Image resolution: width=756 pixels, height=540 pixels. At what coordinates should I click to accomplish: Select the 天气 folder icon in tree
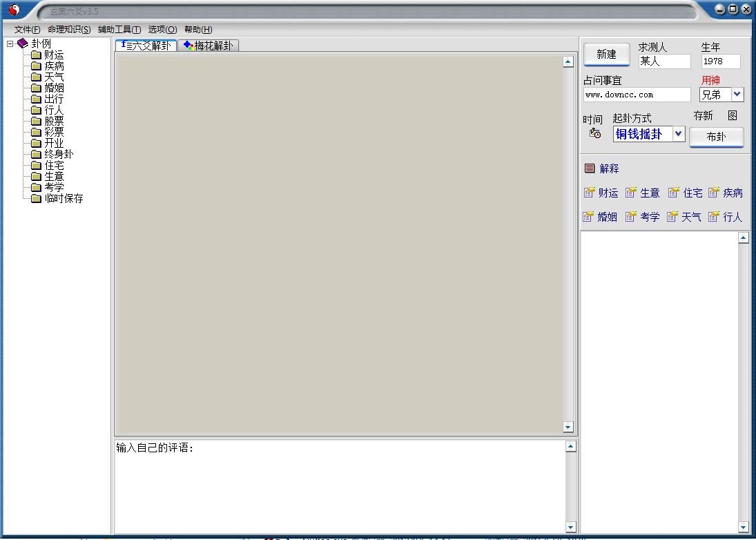[x=36, y=77]
